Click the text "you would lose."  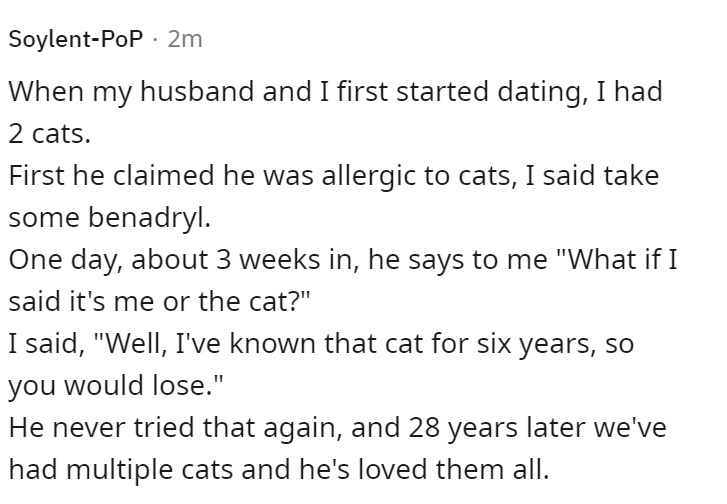click(116, 386)
